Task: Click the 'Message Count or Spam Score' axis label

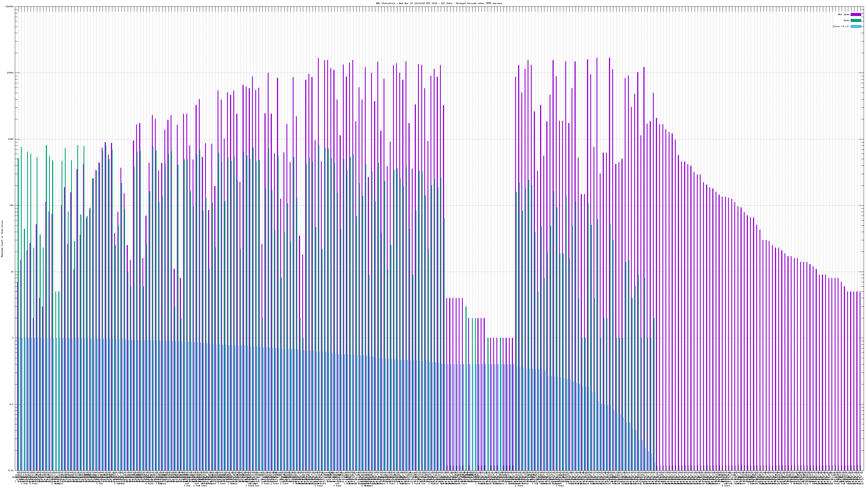Action: (2, 239)
